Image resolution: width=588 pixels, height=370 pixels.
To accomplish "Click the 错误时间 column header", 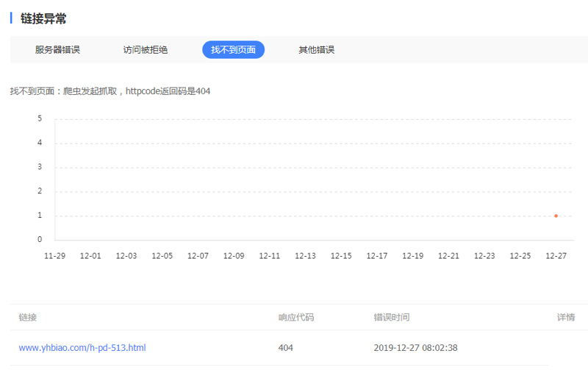I will (392, 318).
